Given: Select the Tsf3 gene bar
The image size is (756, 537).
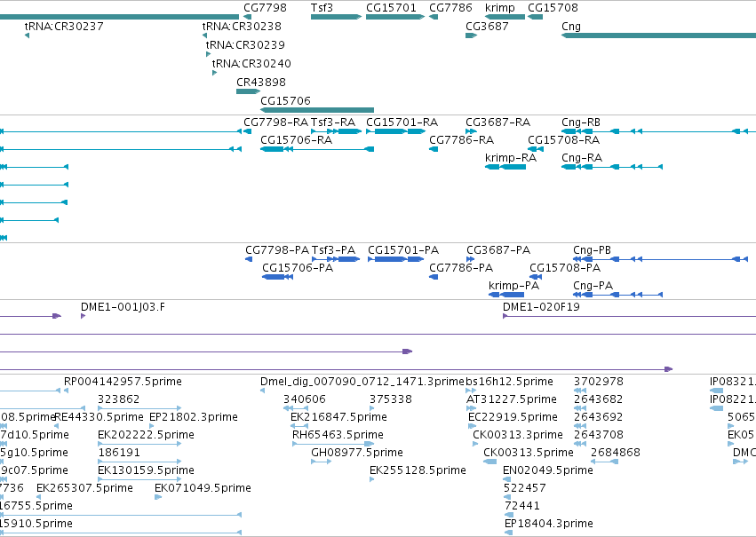Looking at the screenshot, I should (336, 17).
